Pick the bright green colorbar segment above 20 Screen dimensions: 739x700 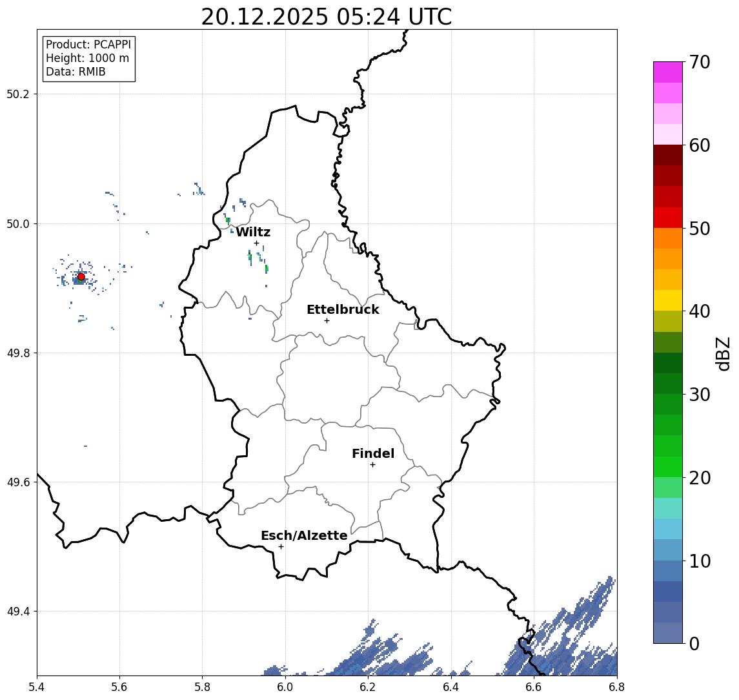tap(668, 466)
